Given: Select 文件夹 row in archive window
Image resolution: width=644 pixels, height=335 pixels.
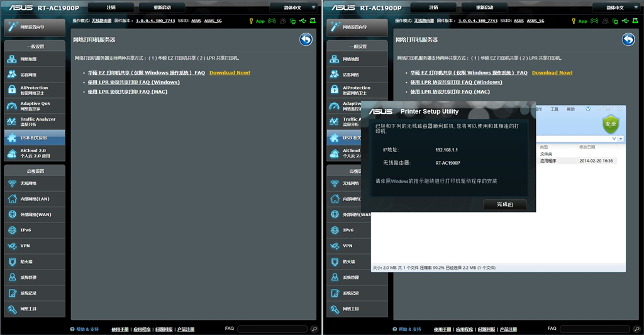Looking at the screenshot, I should (577, 154).
